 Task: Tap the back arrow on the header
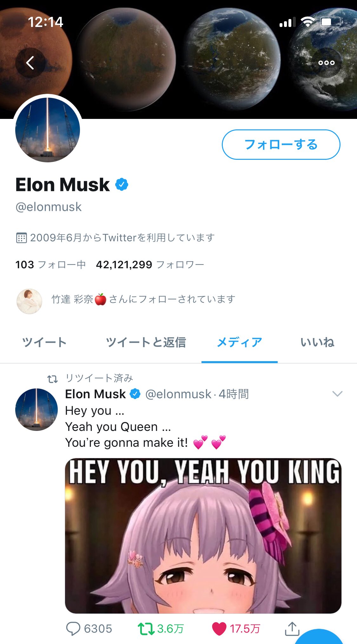[x=30, y=63]
